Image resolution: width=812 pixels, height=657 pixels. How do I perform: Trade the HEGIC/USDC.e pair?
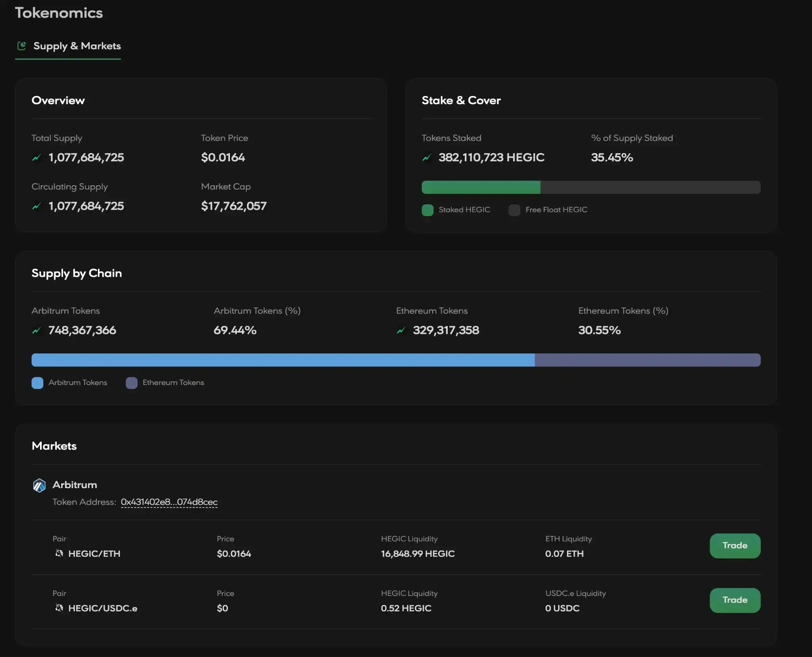coord(735,600)
